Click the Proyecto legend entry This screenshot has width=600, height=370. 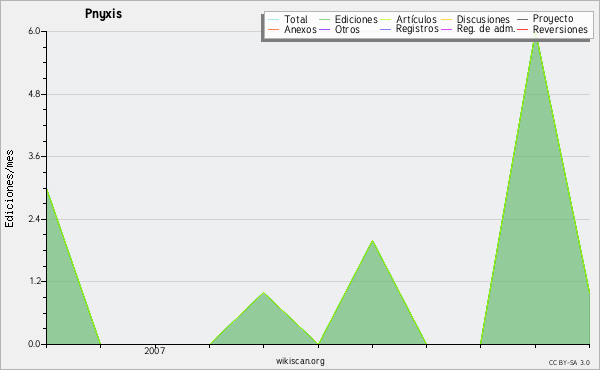545,19
